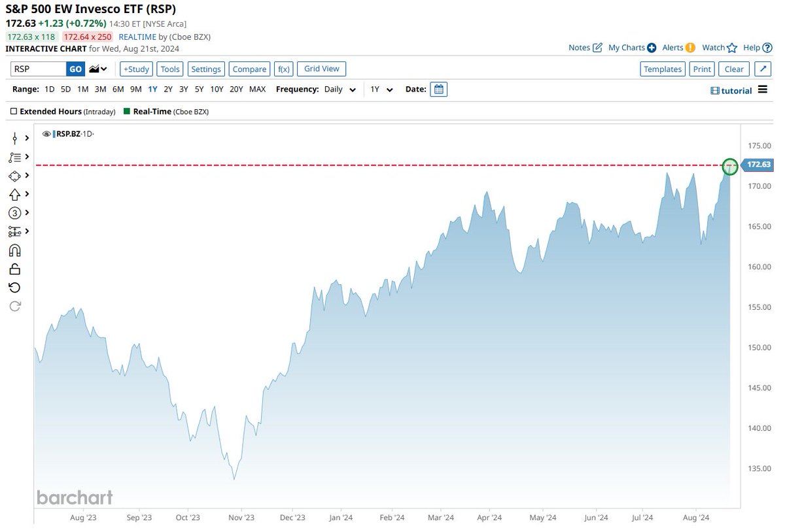The image size is (785, 532).
Task: Expand chart to fullscreen arrow icon
Action: pyautogui.click(x=763, y=69)
